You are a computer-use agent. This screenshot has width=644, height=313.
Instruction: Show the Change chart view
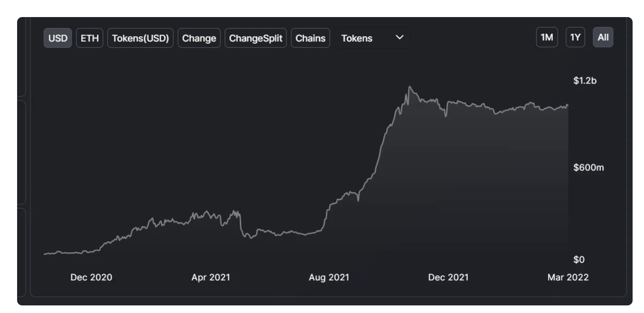click(x=199, y=38)
